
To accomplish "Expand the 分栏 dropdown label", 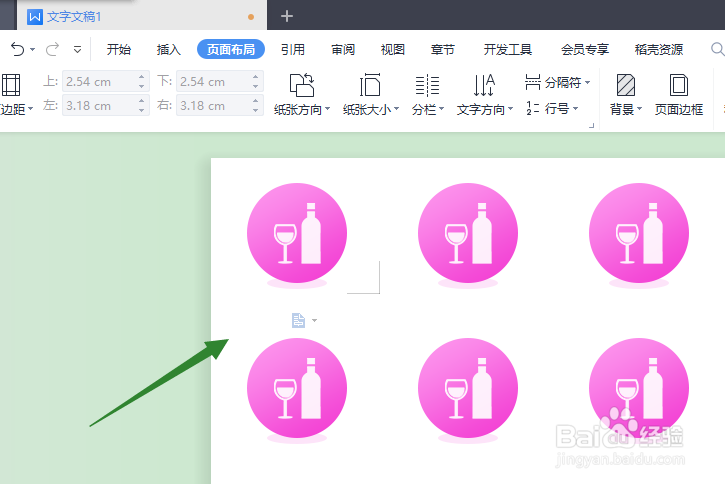I will point(428,110).
